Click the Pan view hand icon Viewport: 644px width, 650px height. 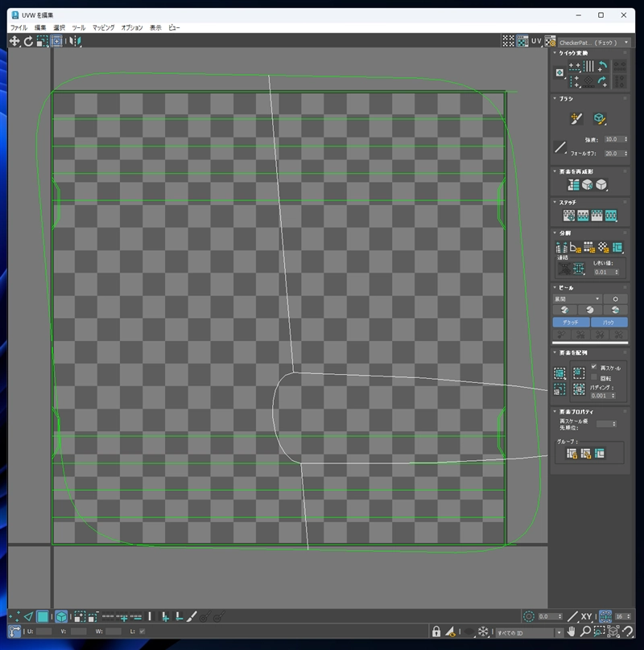coord(571,632)
